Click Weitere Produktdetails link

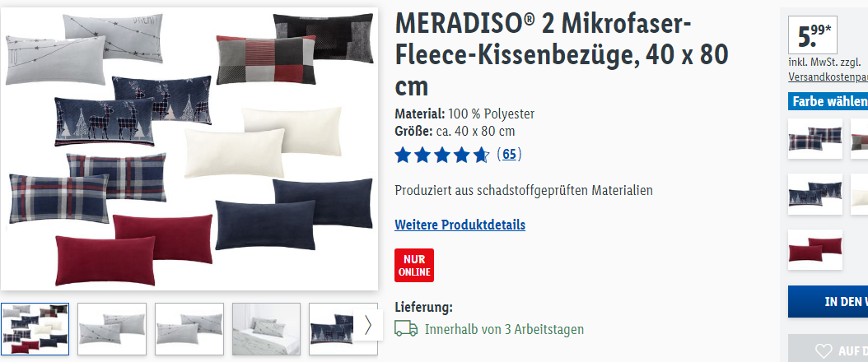(x=460, y=225)
